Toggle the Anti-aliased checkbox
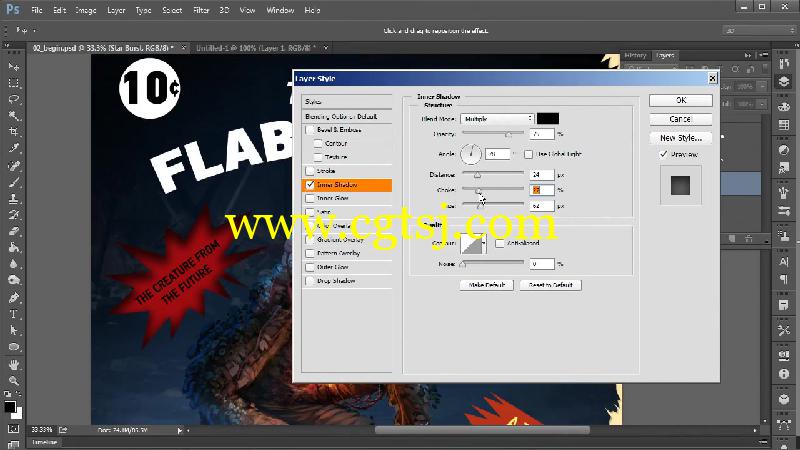 point(500,243)
